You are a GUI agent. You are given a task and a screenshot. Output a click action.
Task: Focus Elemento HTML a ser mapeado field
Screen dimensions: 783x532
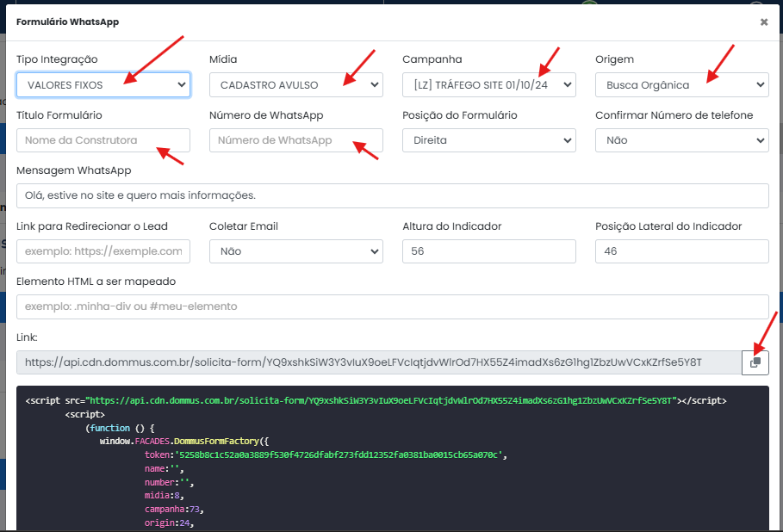393,306
